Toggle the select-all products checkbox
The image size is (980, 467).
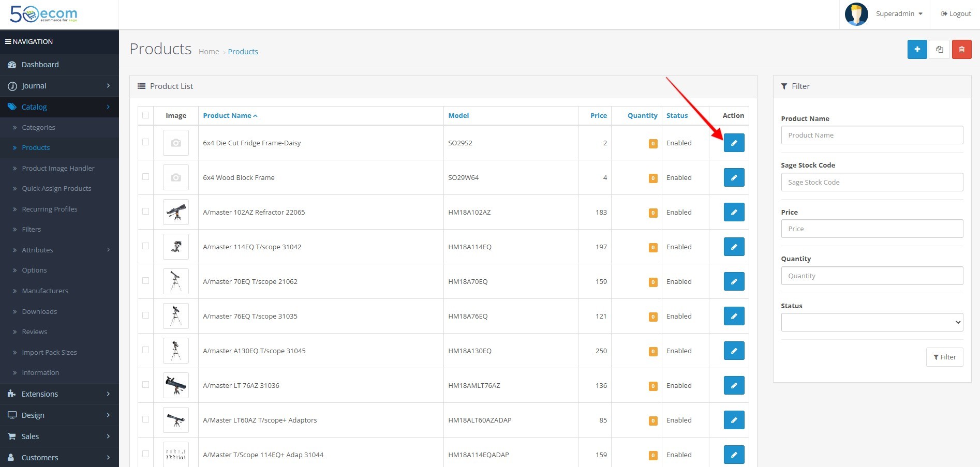(x=145, y=115)
